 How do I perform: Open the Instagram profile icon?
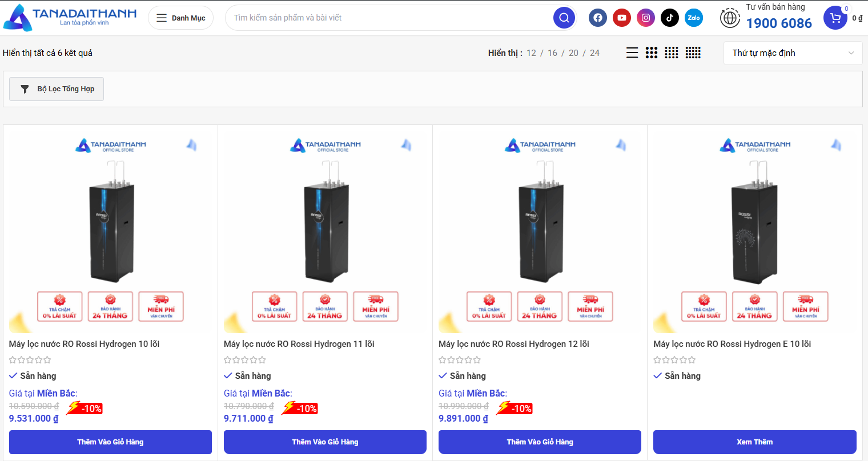(646, 18)
